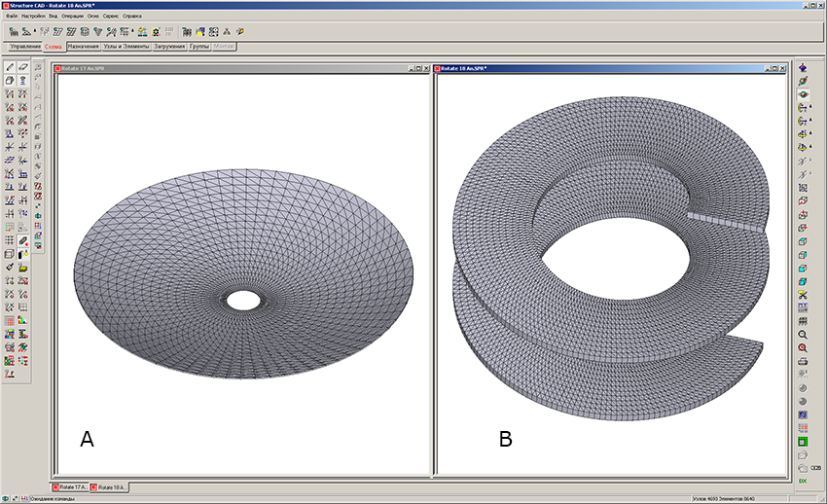Viewport: 827px width, 504px height.
Task: Switch to the Назначения tab
Action: click(x=84, y=47)
